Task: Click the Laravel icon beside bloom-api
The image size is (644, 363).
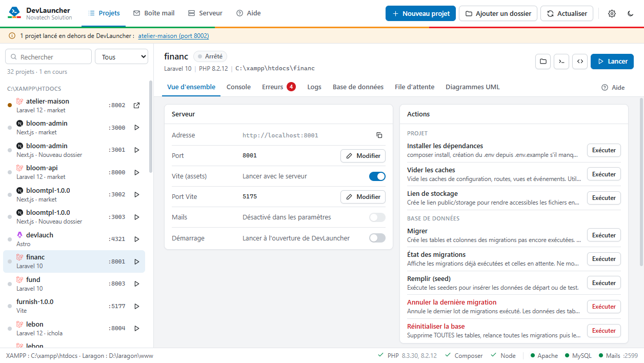Action: coord(20,168)
